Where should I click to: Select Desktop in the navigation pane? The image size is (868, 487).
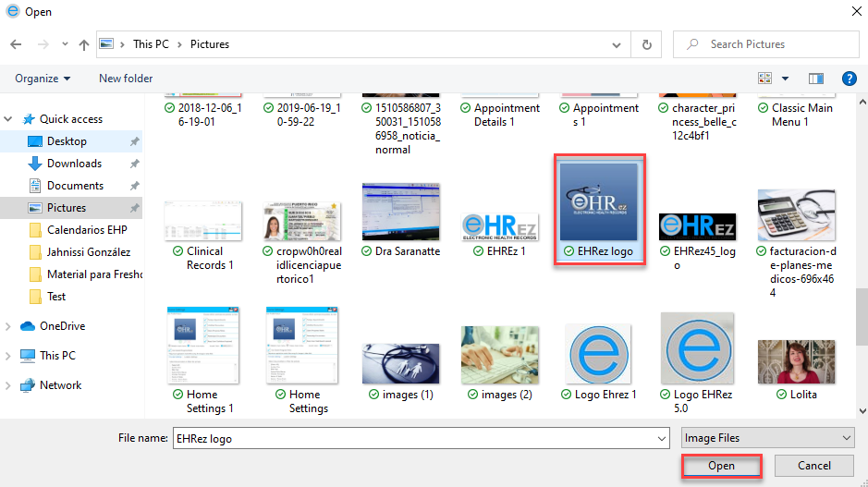[67, 141]
